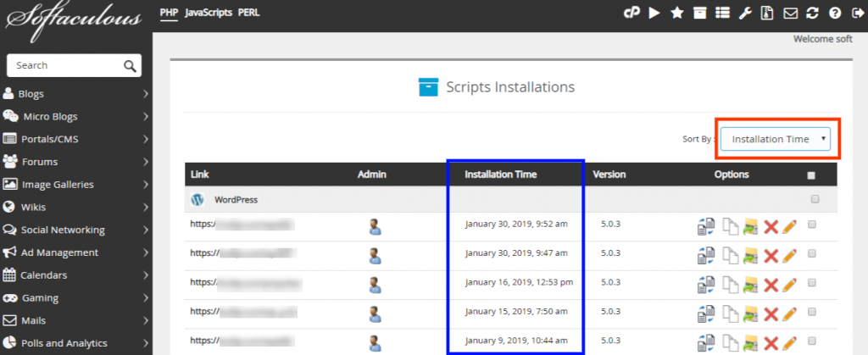Expand the Forums category
Viewport: 868px width, 355px height.
(x=75, y=162)
